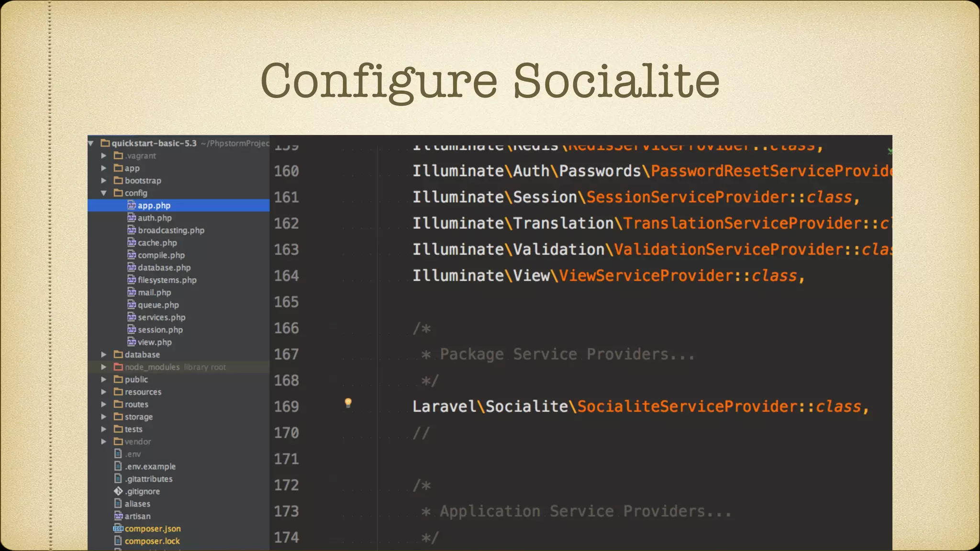Select the .env.example file
The height and width of the screenshot is (551, 980).
point(150,466)
